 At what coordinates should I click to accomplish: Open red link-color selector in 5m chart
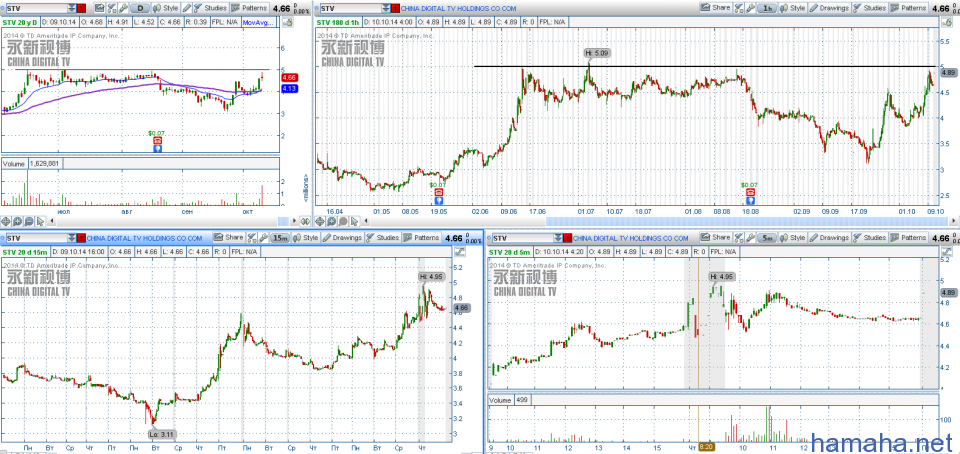(568, 238)
